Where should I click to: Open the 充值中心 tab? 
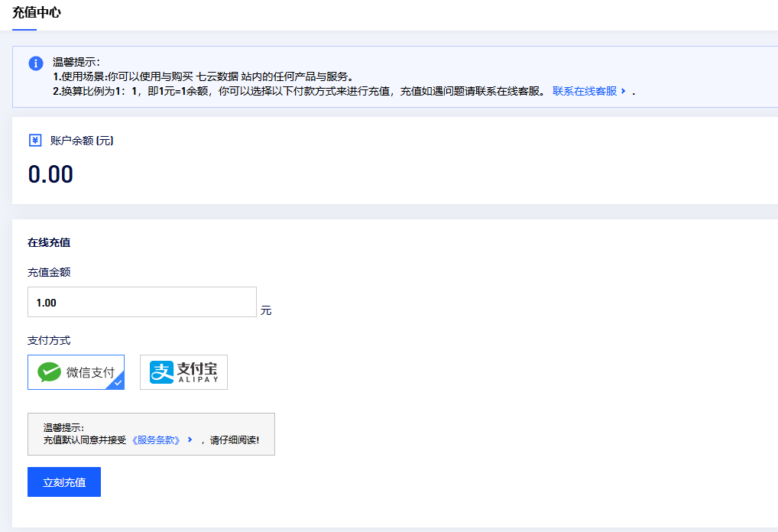pyautogui.click(x=37, y=13)
